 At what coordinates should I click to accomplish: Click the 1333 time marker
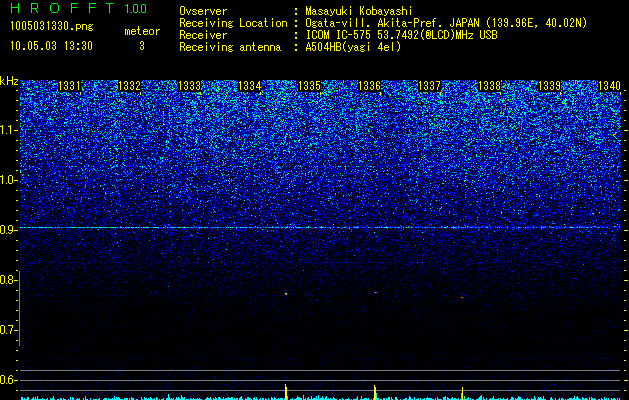[189, 86]
